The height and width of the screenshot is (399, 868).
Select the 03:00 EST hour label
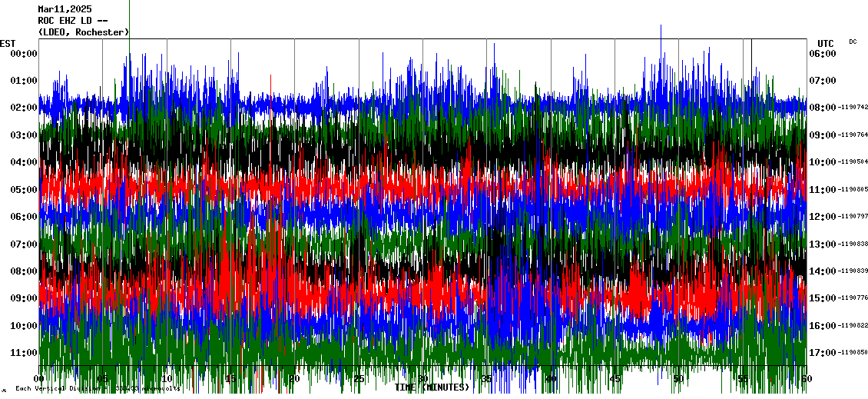25,135
